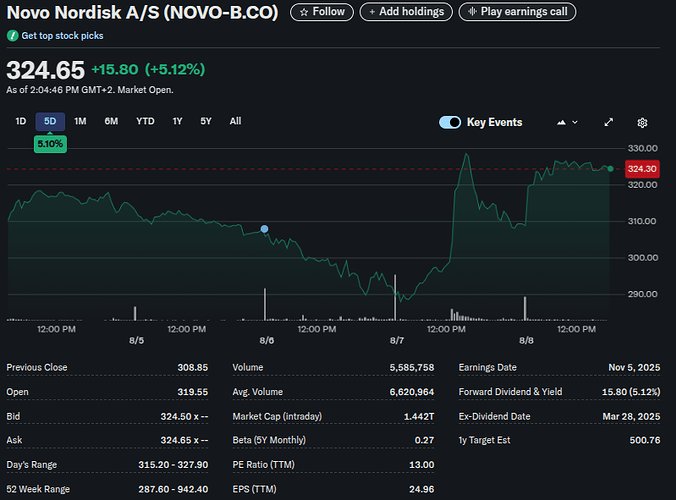Click the blue key event marker on chart

click(x=264, y=229)
